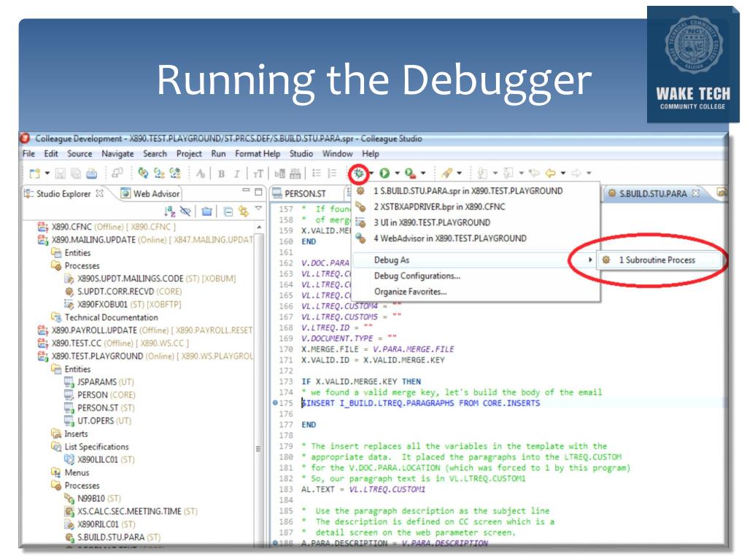Click the Print icon in toolbar
747x560 pixels.
click(92, 174)
